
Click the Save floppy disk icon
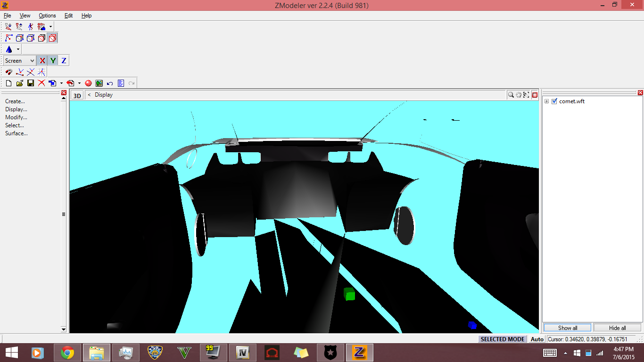click(31, 83)
